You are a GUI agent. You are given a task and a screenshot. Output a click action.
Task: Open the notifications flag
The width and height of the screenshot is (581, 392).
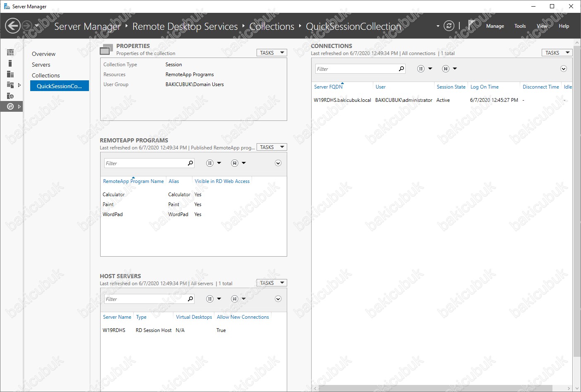coord(471,25)
